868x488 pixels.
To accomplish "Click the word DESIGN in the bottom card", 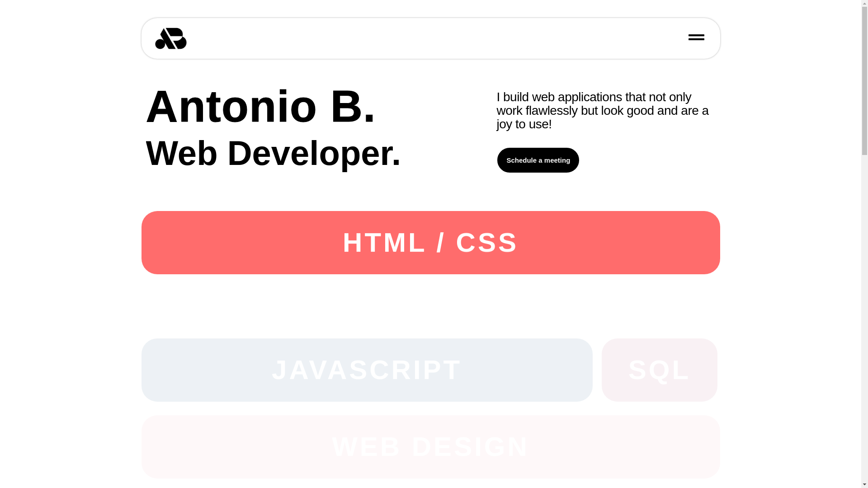I will click(x=470, y=447).
